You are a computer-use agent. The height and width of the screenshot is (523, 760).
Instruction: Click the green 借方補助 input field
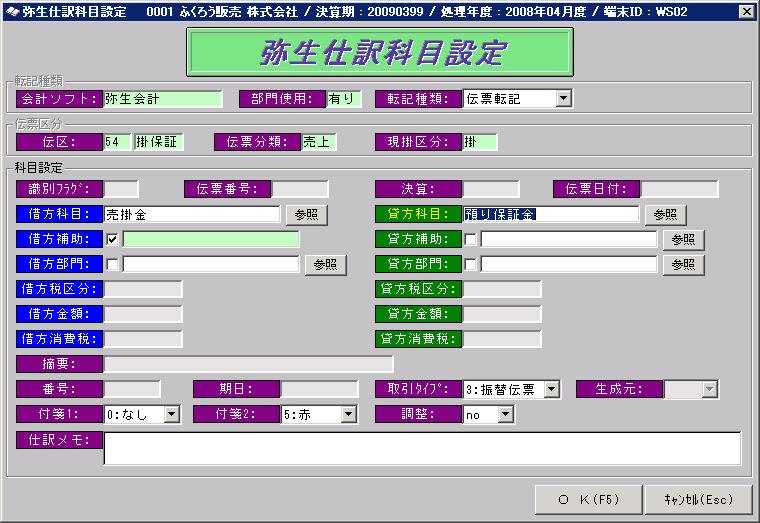click(211, 239)
